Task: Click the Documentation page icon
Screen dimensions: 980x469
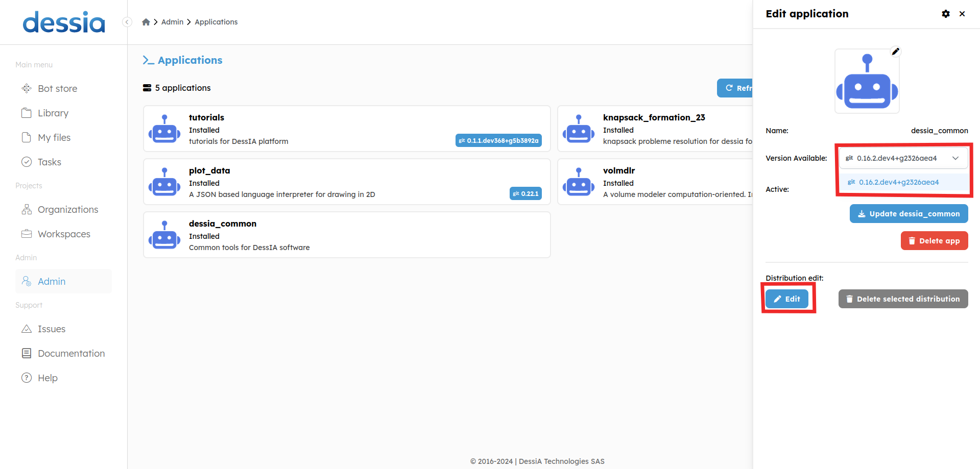Action: click(x=27, y=353)
